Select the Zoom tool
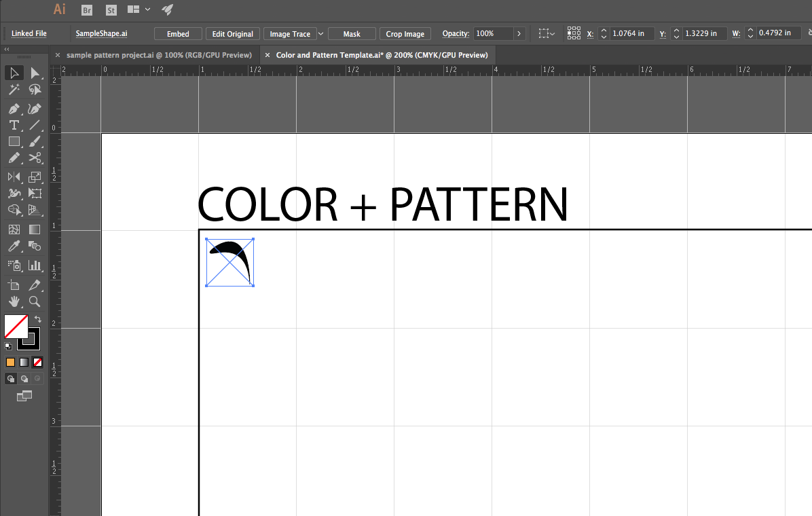 click(35, 301)
